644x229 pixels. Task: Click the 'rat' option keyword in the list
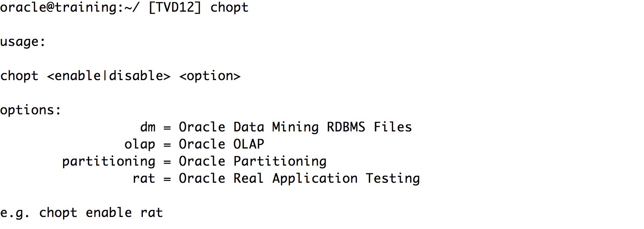(x=144, y=178)
